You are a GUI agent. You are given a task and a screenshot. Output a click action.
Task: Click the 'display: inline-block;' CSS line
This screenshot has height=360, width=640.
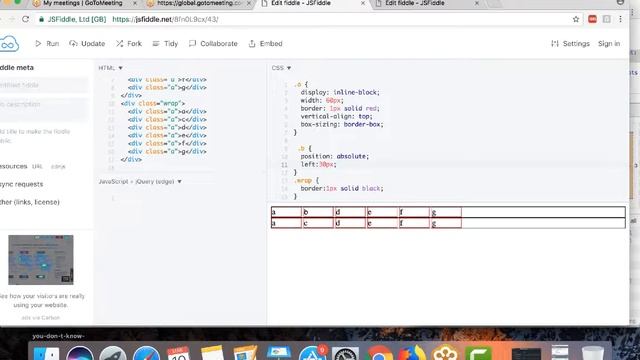pyautogui.click(x=340, y=92)
